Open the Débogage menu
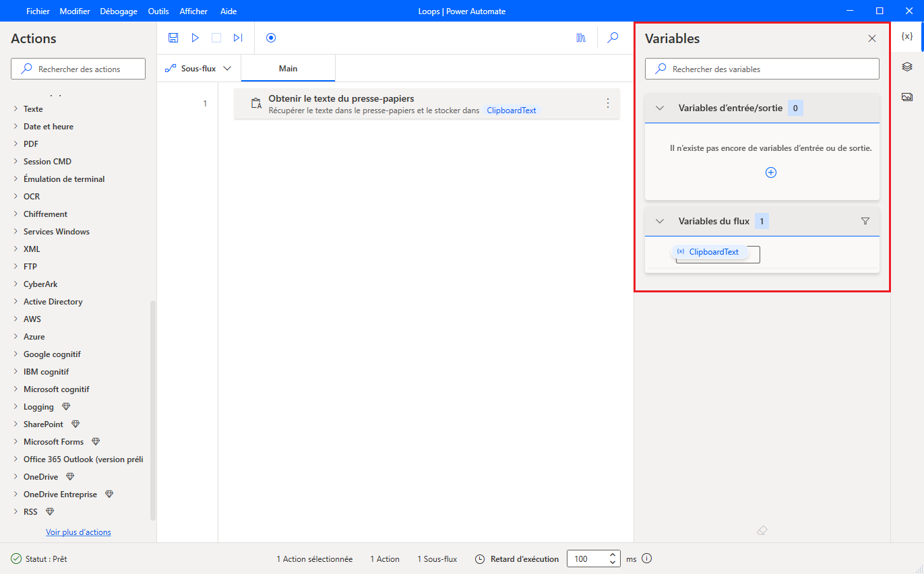 pyautogui.click(x=119, y=11)
